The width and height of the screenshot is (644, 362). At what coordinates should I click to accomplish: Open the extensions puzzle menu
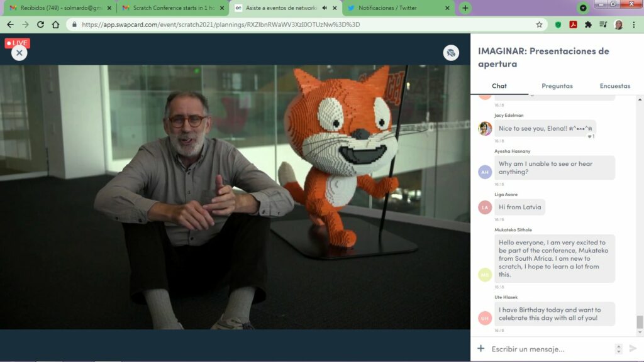pyautogui.click(x=588, y=25)
